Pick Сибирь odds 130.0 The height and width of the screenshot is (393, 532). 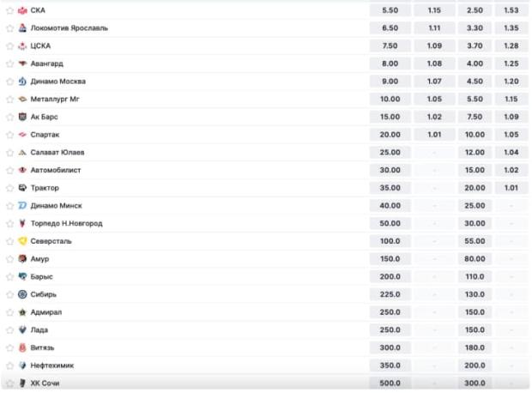475,294
